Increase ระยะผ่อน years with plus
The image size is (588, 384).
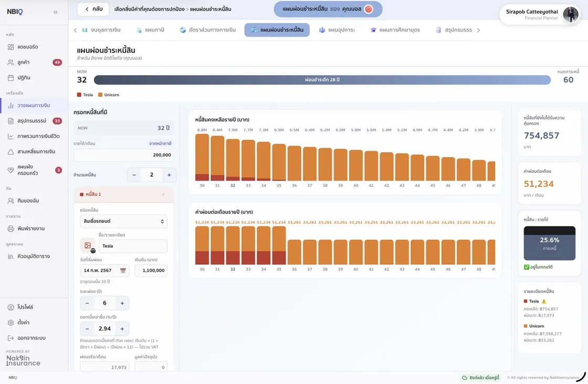[x=122, y=303]
